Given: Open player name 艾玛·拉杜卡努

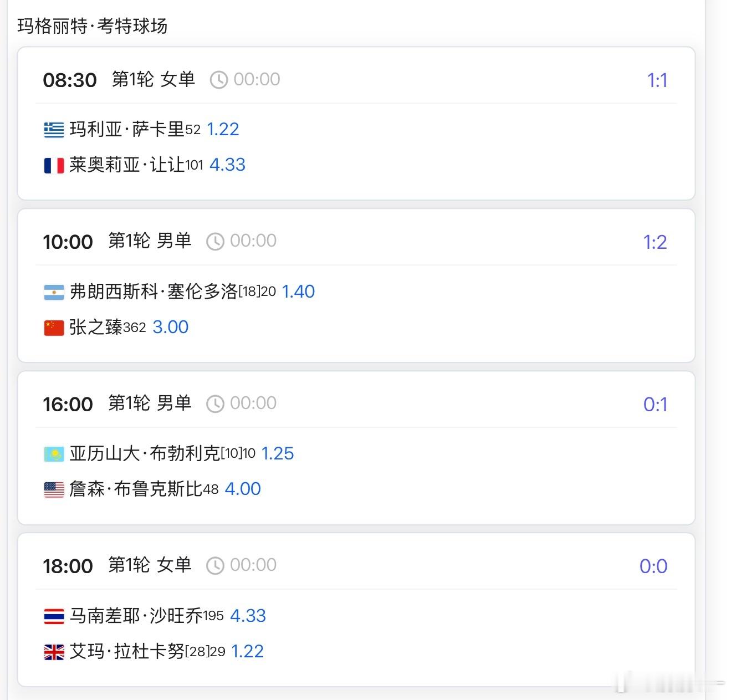Looking at the screenshot, I should [x=127, y=651].
